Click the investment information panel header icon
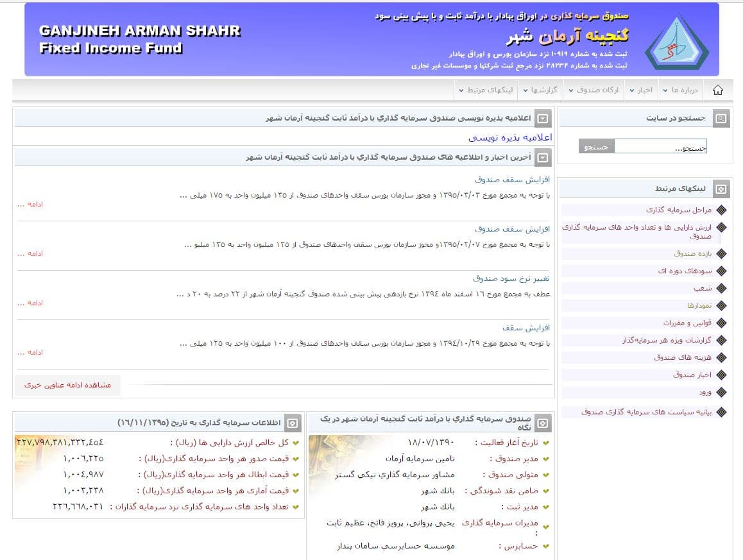Image resolution: width=743 pixels, height=560 pixels. (x=293, y=423)
